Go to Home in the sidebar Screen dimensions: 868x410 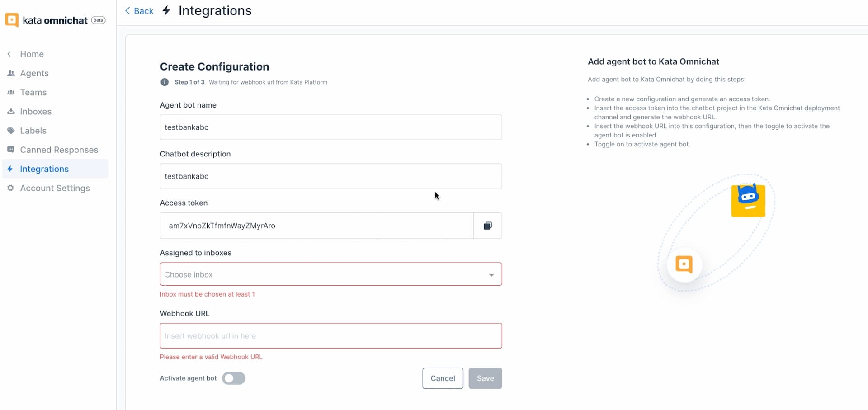tap(32, 54)
